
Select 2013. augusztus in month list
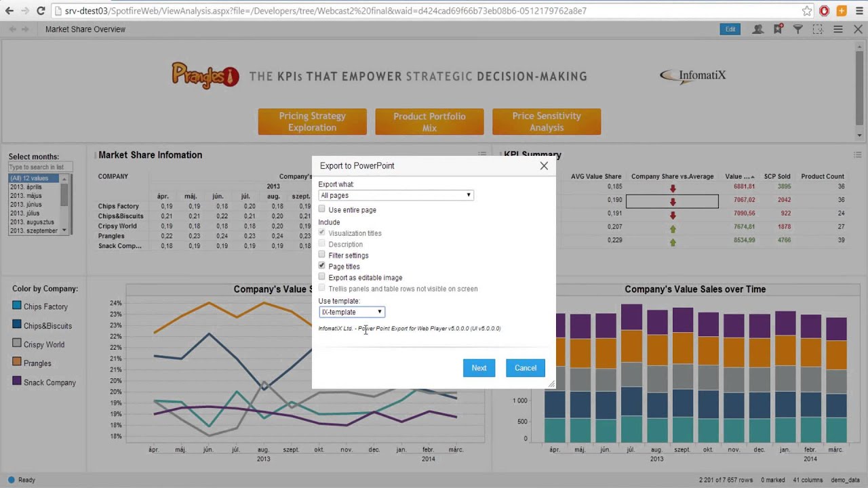[x=35, y=222]
